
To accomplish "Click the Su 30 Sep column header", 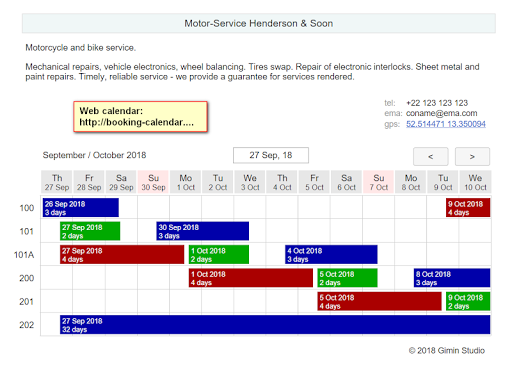I will point(153,182).
